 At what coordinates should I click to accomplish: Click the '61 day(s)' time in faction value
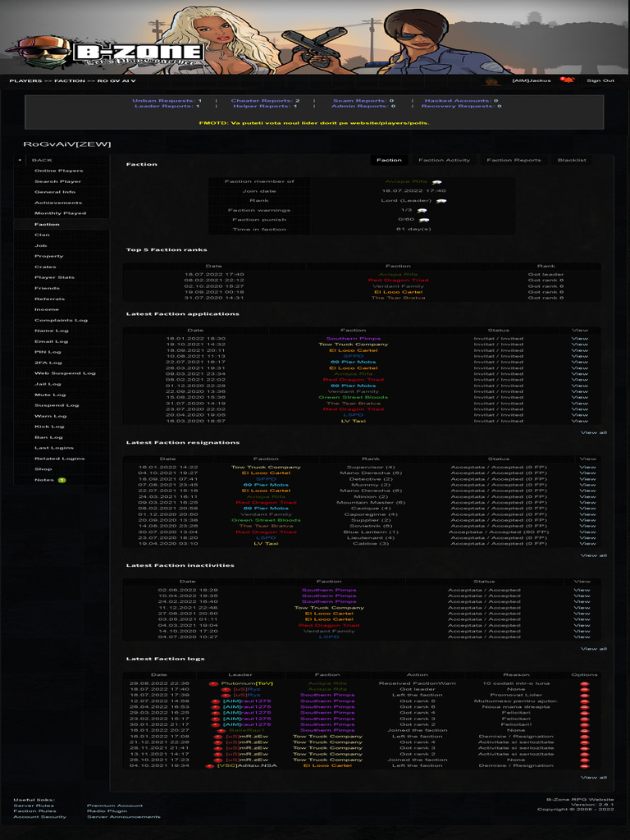[413, 230]
